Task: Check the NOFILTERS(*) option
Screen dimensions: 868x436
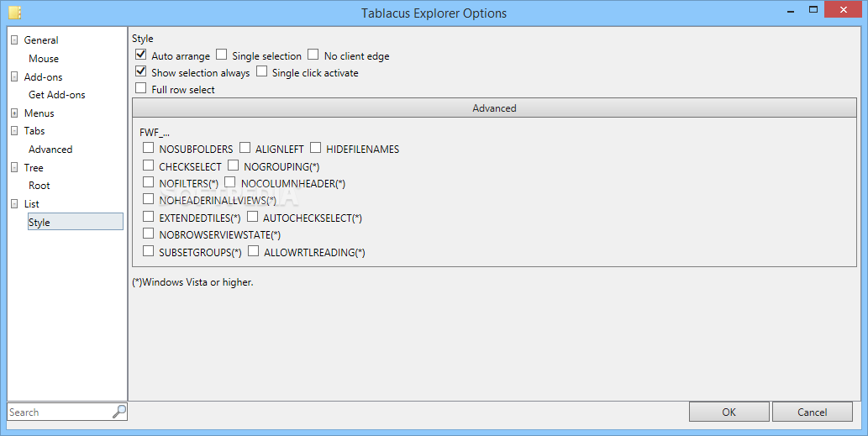Action: coord(149,182)
